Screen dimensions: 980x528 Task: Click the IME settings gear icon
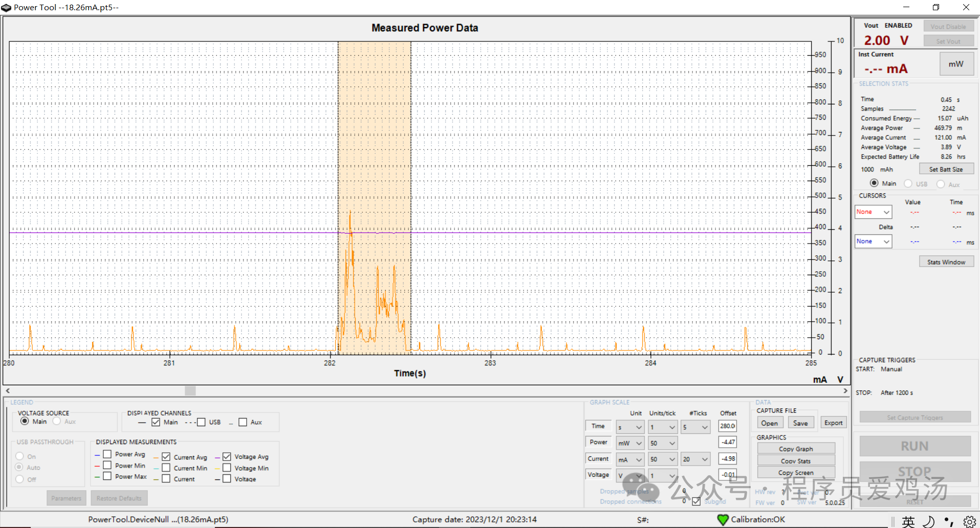click(x=969, y=521)
